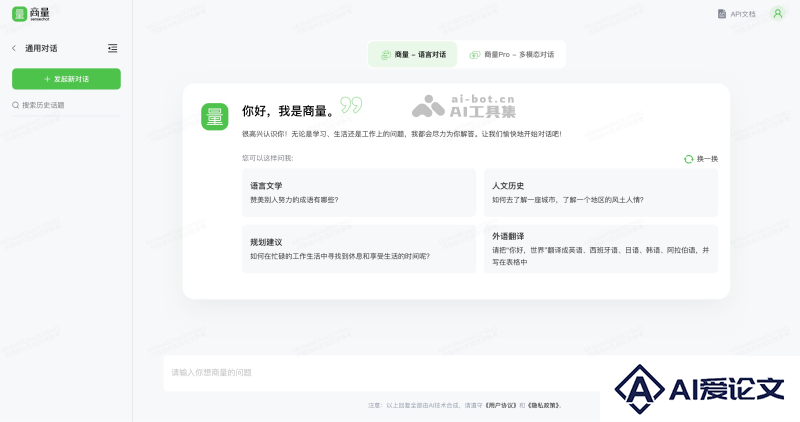The width and height of the screenshot is (800, 422).
Task: Click the green refresh arrows icon
Action: click(688, 159)
